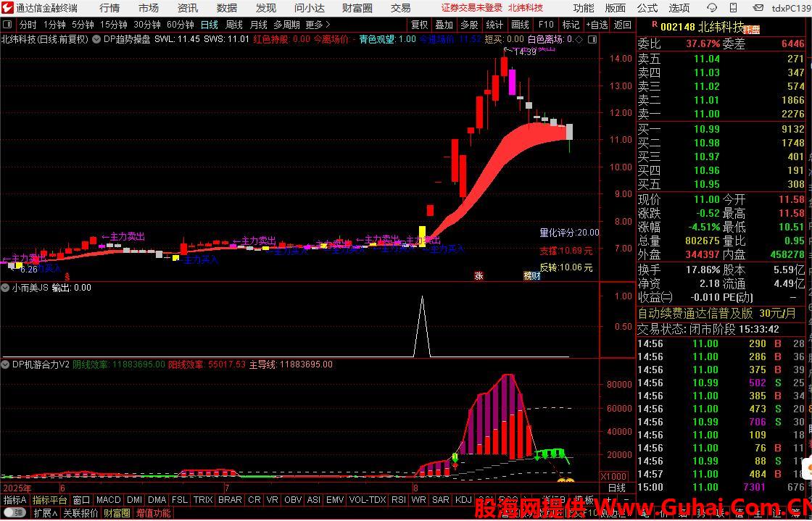Click the 证券交易未登录 login link
The width and height of the screenshot is (812, 521).
472,8
